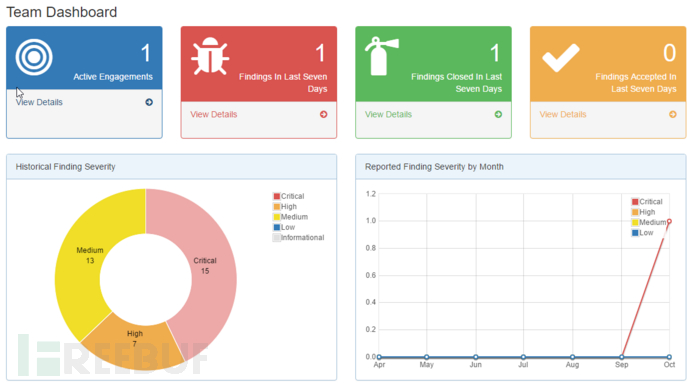Click green arrow icon under Findings Closed

pos(498,114)
